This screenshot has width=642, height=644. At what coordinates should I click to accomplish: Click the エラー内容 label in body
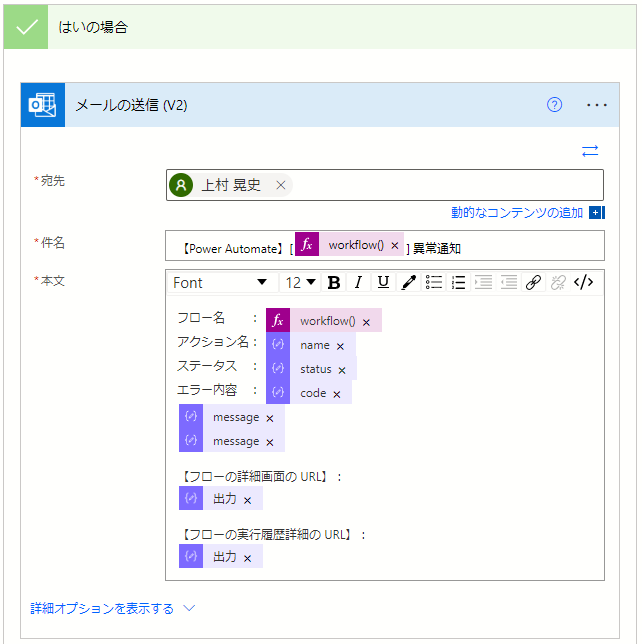[x=207, y=389]
